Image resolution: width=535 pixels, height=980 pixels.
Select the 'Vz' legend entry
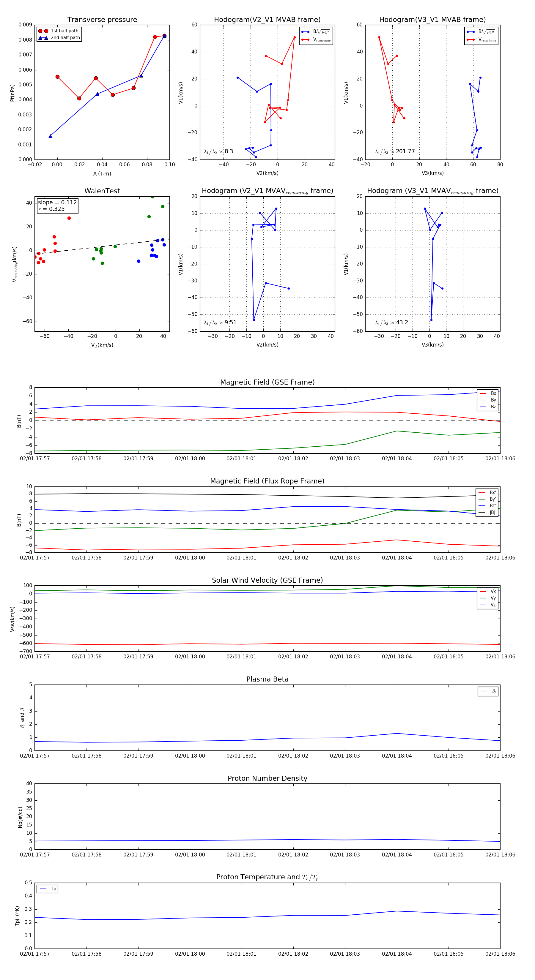coord(488,605)
